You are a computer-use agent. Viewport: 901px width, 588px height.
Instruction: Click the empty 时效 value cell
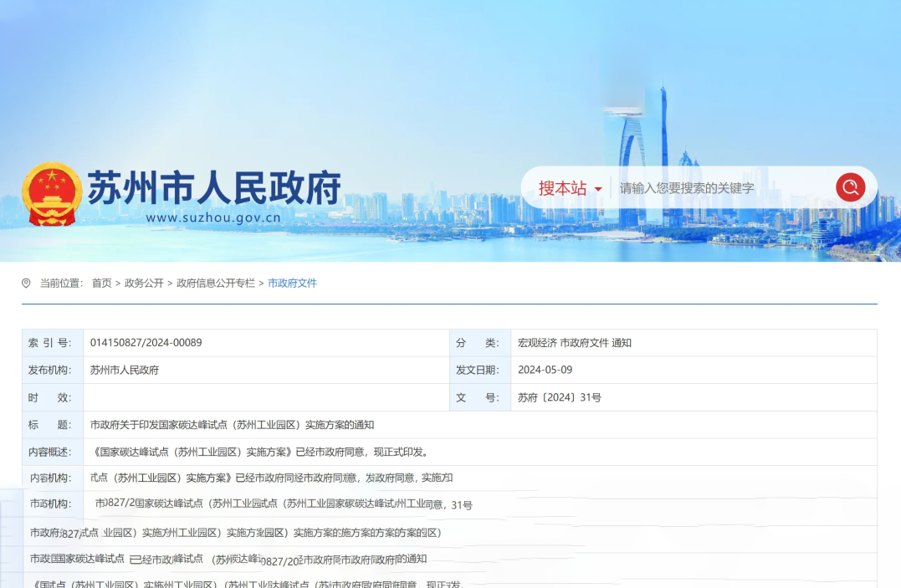coord(266,397)
